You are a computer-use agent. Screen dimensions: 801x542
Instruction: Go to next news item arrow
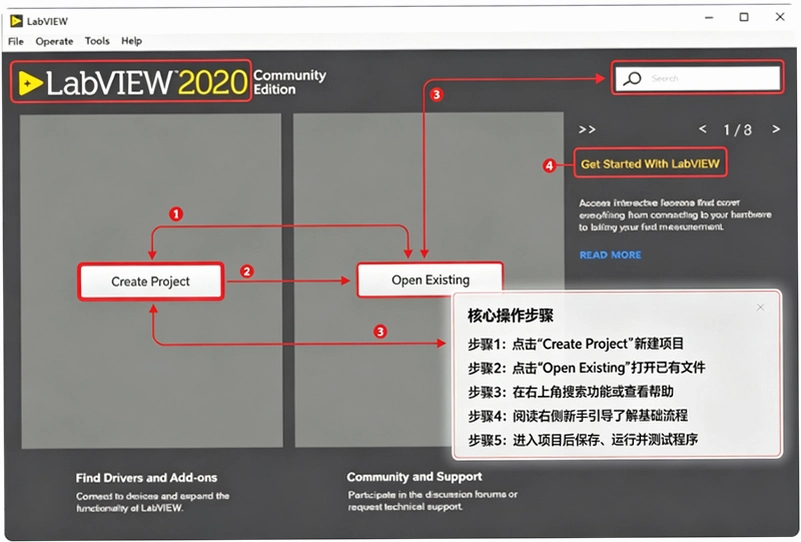pyautogui.click(x=776, y=129)
